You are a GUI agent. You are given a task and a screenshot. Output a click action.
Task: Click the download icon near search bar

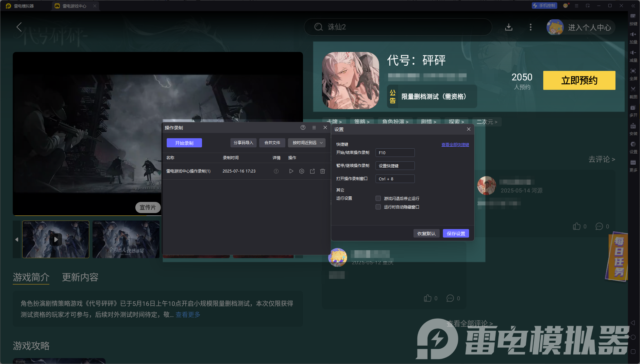tap(509, 27)
